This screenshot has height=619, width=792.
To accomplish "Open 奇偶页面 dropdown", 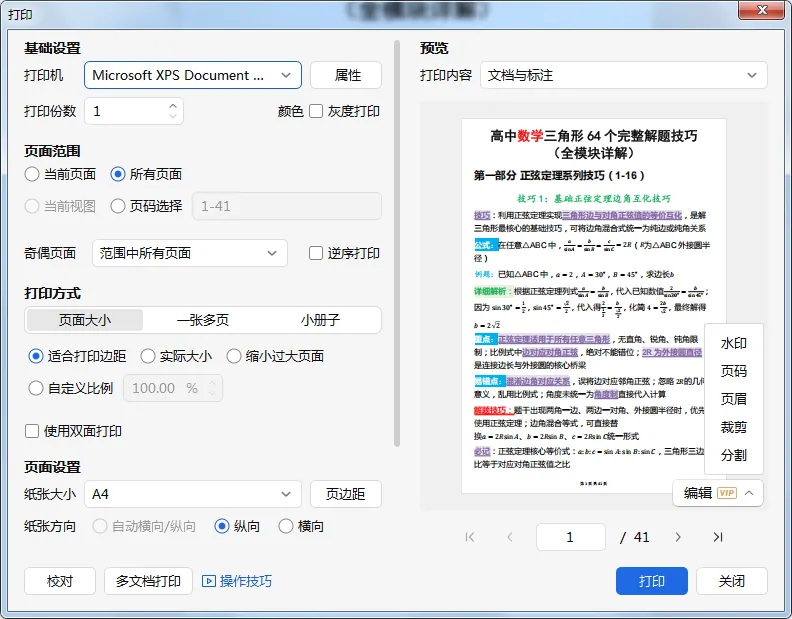I will coord(190,253).
